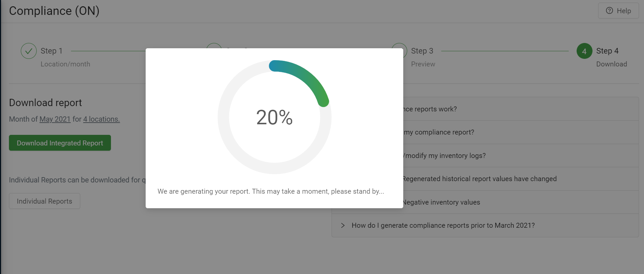Viewport: 644px width, 274px height.
Task: Open the FAQ about modifying inventory logs
Action: pos(444,156)
